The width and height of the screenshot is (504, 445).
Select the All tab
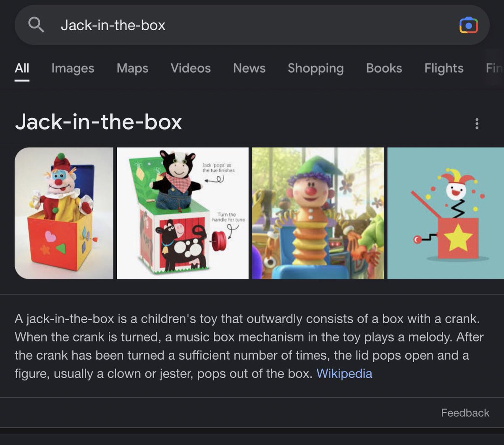[x=22, y=68]
